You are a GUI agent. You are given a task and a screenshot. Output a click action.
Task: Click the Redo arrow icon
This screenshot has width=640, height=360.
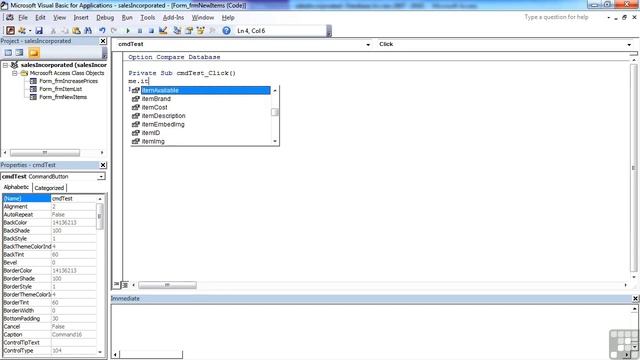(x=114, y=31)
